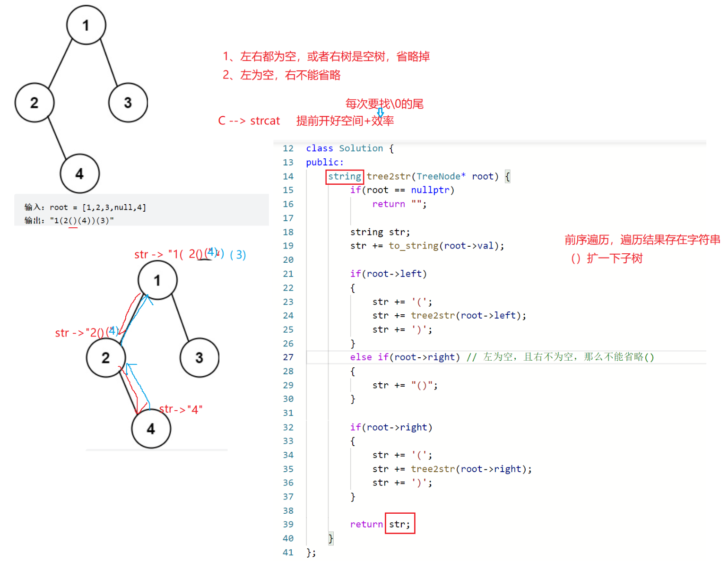
Task: Click 'class Solution {' on line 12
Action: pyautogui.click(x=350, y=148)
